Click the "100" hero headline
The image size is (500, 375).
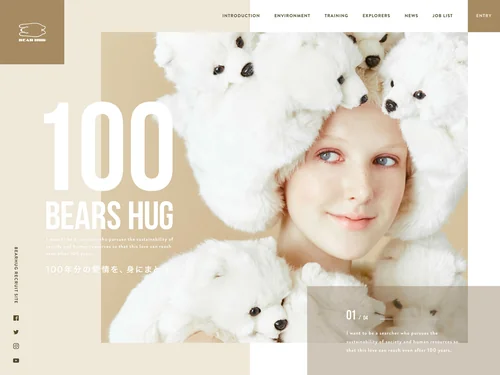coord(109,146)
